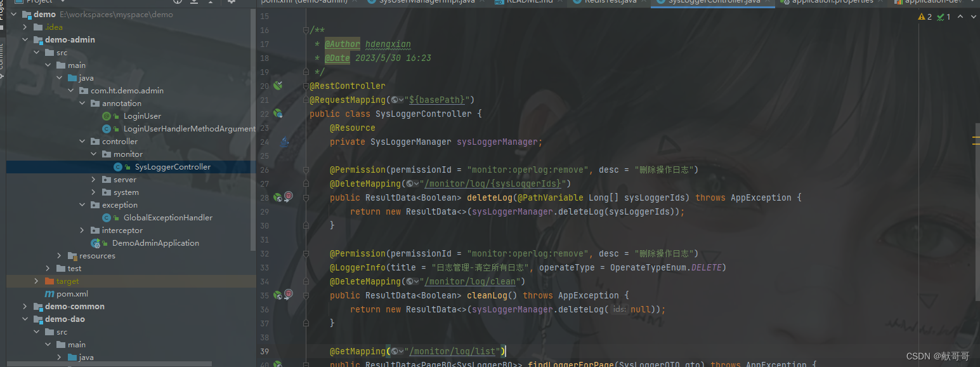Collapse the demo-admin module
980x367 pixels.
pos(25,40)
